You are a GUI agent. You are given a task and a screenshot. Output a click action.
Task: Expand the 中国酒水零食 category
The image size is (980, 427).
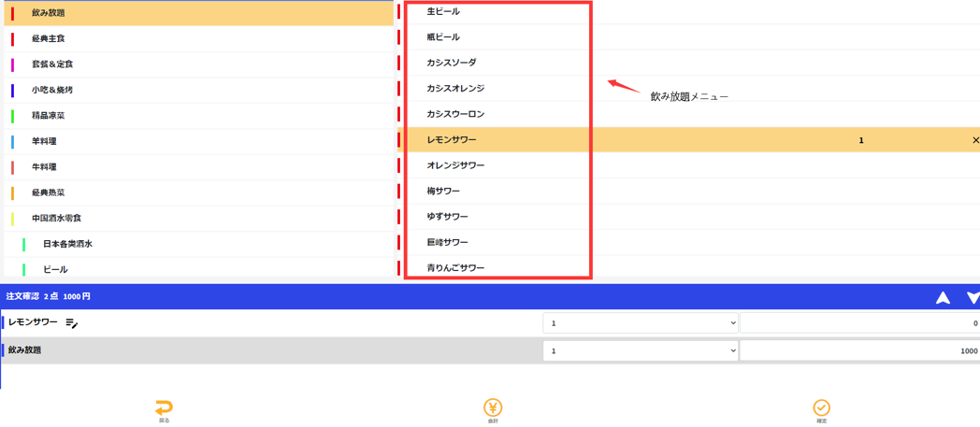tap(56, 219)
